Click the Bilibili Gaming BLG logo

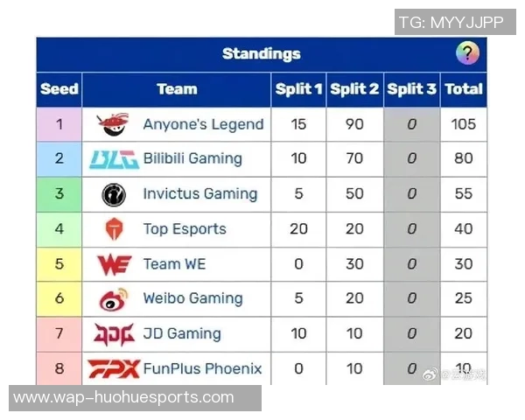click(115, 159)
